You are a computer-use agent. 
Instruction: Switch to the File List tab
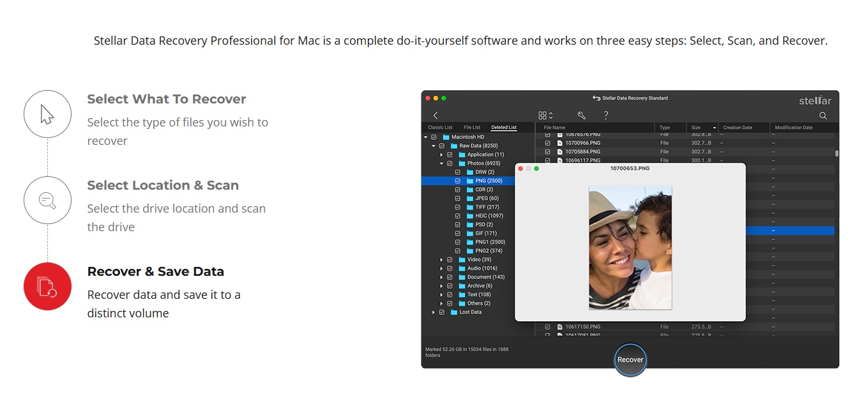(x=472, y=128)
